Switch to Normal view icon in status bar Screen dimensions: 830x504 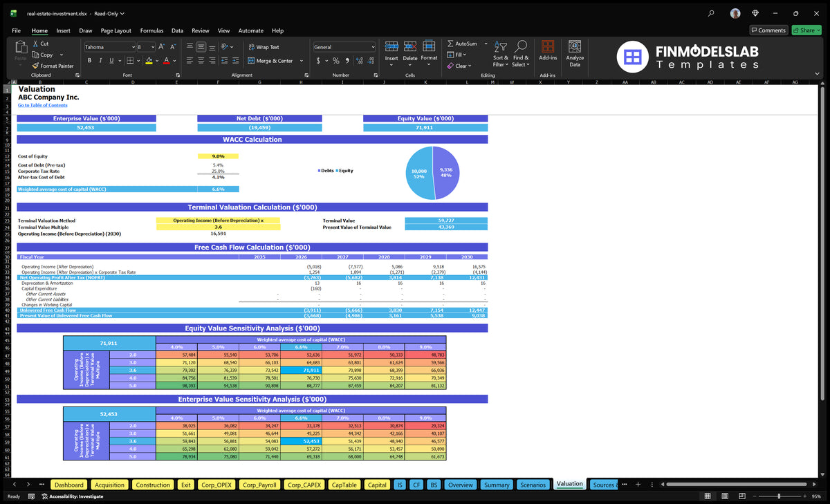[x=708, y=496]
